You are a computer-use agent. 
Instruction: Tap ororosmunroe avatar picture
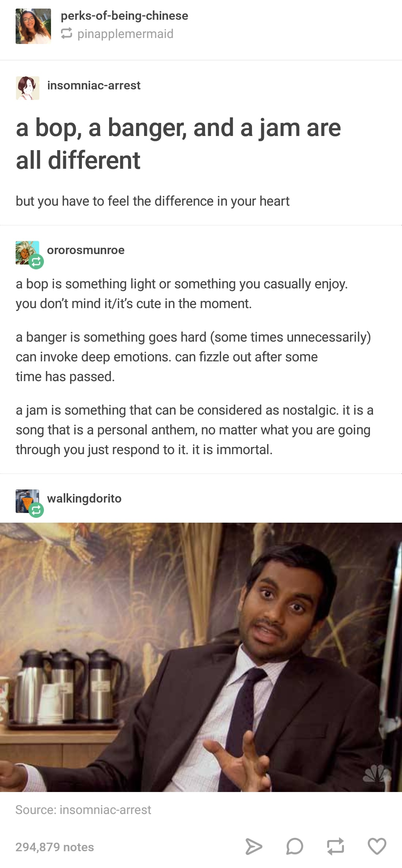(x=27, y=253)
